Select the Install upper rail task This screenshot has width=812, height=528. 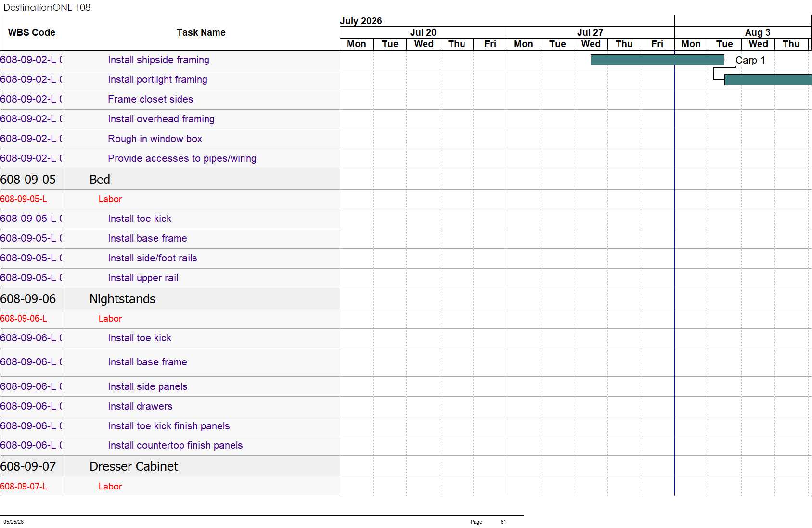(x=143, y=278)
